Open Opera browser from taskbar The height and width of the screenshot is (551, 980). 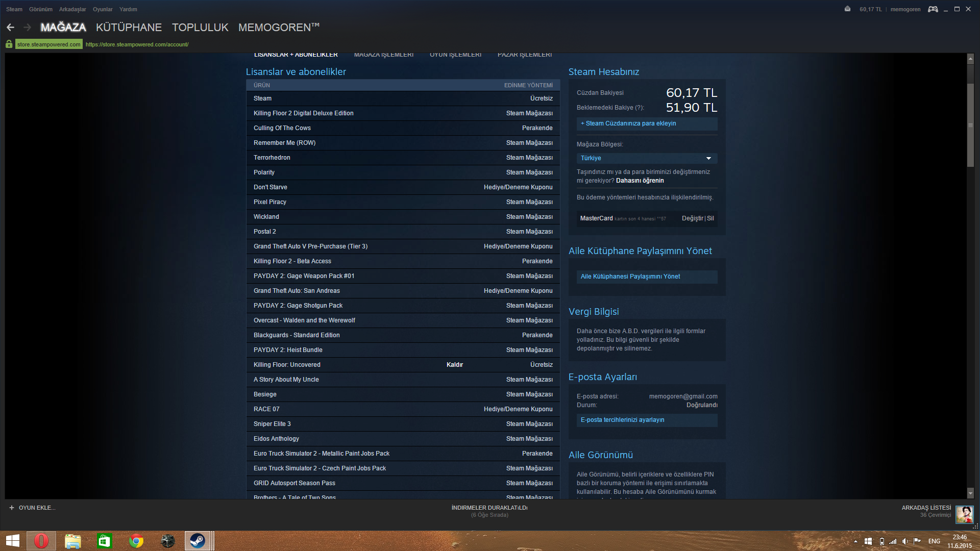(x=41, y=541)
